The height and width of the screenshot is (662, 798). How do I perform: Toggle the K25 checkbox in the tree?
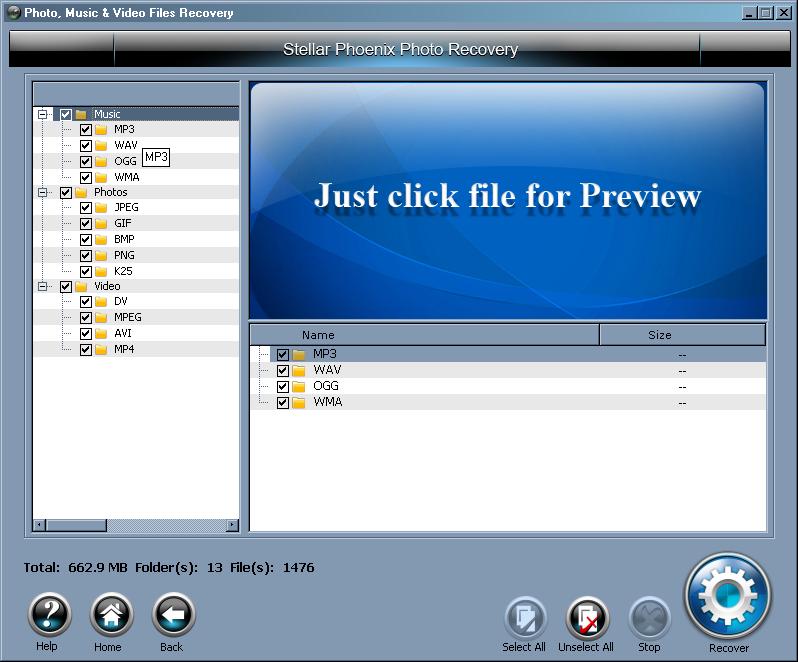(x=86, y=271)
